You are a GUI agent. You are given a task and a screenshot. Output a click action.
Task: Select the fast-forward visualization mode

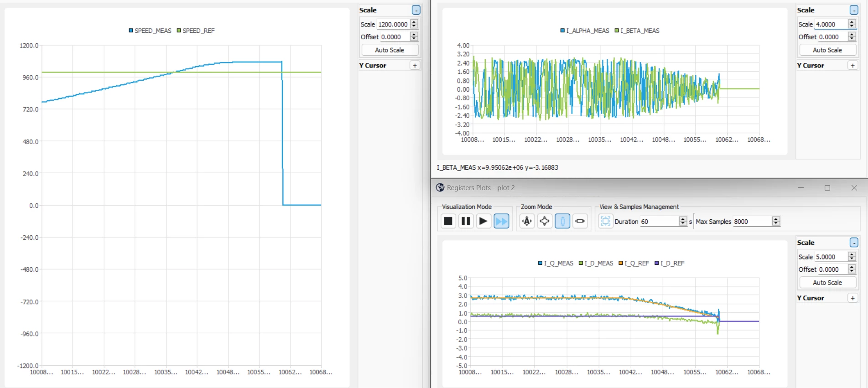point(501,221)
